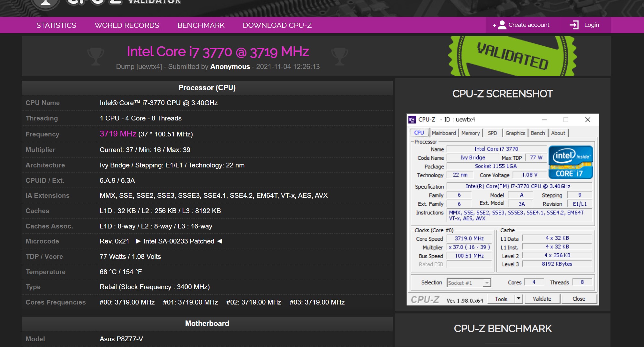644x347 pixels.
Task: Click the CPU tab in CPU-Z
Action: click(x=420, y=133)
